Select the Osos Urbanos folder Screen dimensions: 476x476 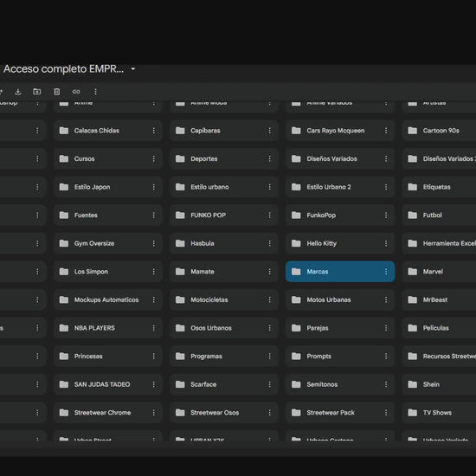click(x=224, y=328)
